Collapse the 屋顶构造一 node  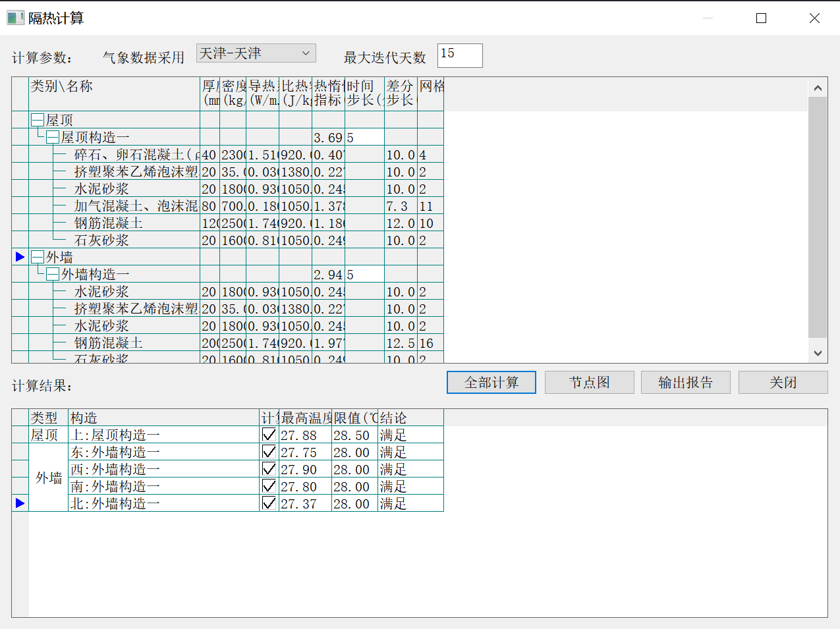53,137
